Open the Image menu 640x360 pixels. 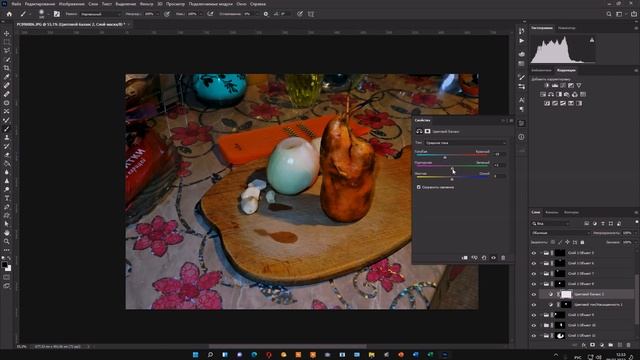pyautogui.click(x=71, y=4)
